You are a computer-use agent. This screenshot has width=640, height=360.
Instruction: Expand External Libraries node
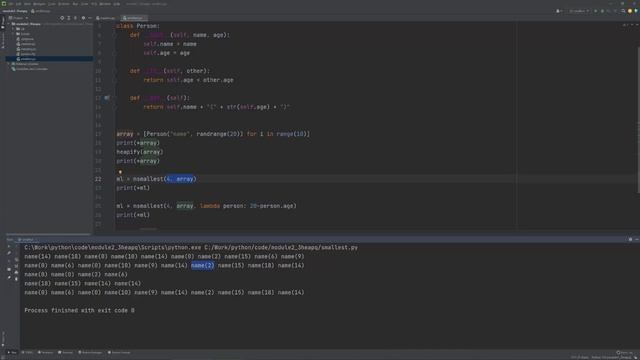coord(9,64)
